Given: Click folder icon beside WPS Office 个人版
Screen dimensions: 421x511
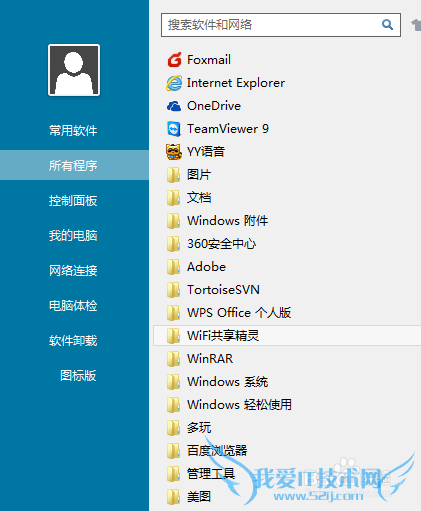Looking at the screenshot, I should point(174,313).
